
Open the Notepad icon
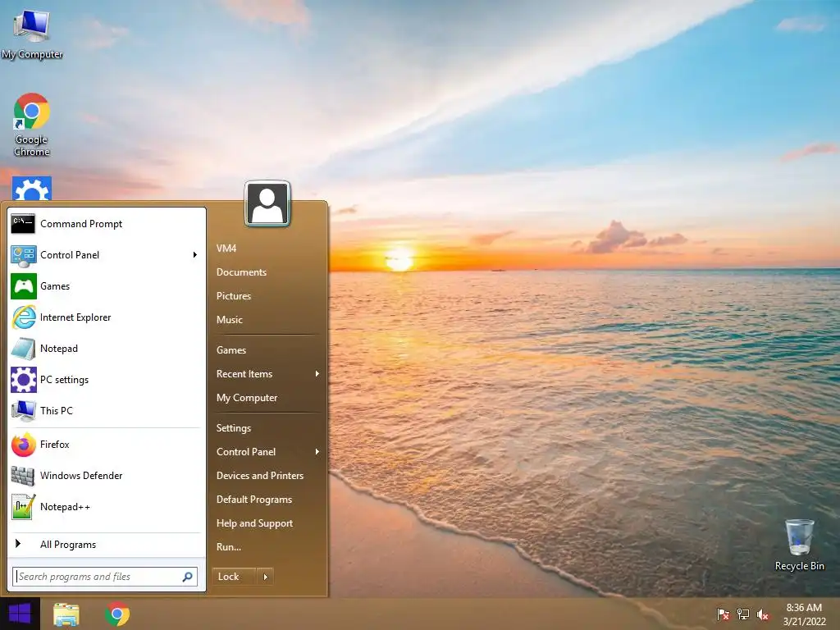[23, 349]
